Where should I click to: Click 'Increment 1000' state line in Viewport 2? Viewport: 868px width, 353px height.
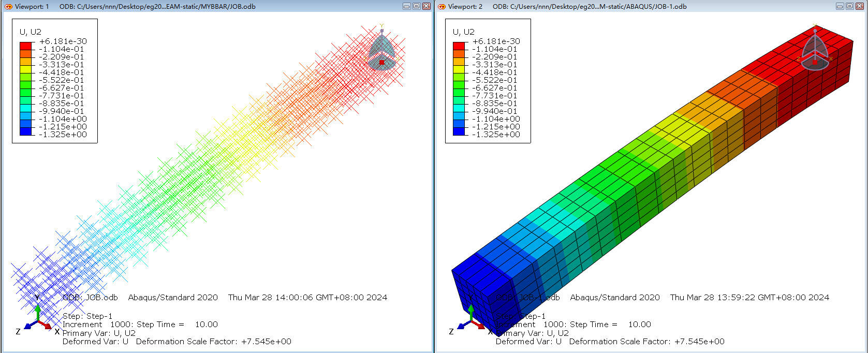[573, 325]
